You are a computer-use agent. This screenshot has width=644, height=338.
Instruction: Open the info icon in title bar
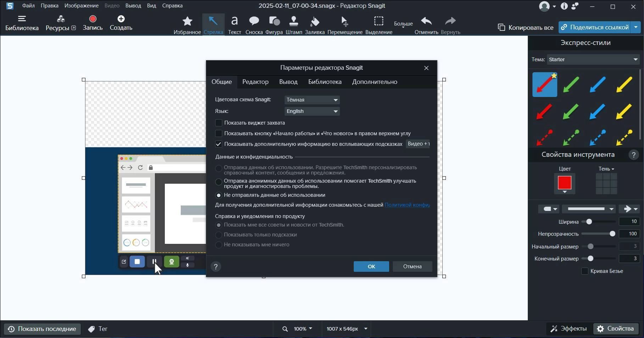tap(564, 6)
